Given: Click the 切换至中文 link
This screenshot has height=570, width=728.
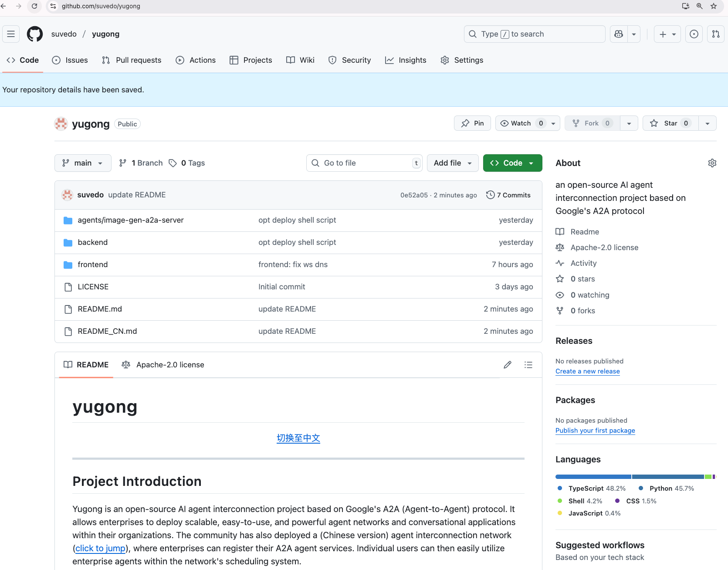Looking at the screenshot, I should pyautogui.click(x=298, y=438).
